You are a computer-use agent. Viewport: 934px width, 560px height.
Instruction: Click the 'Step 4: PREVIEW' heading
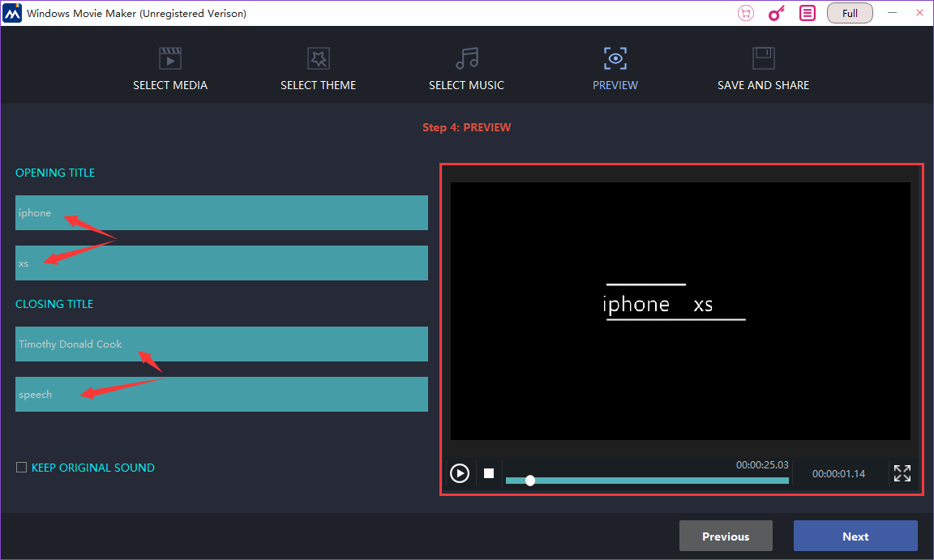pyautogui.click(x=466, y=127)
